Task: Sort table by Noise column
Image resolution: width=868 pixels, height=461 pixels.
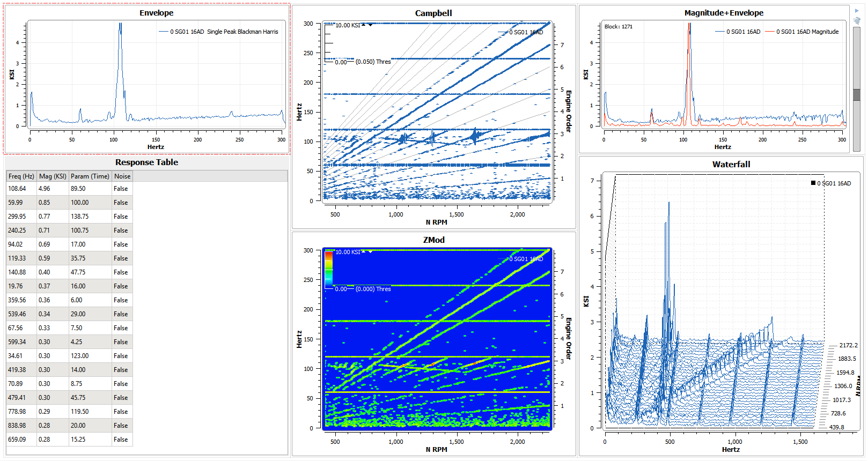Action: 122,176
